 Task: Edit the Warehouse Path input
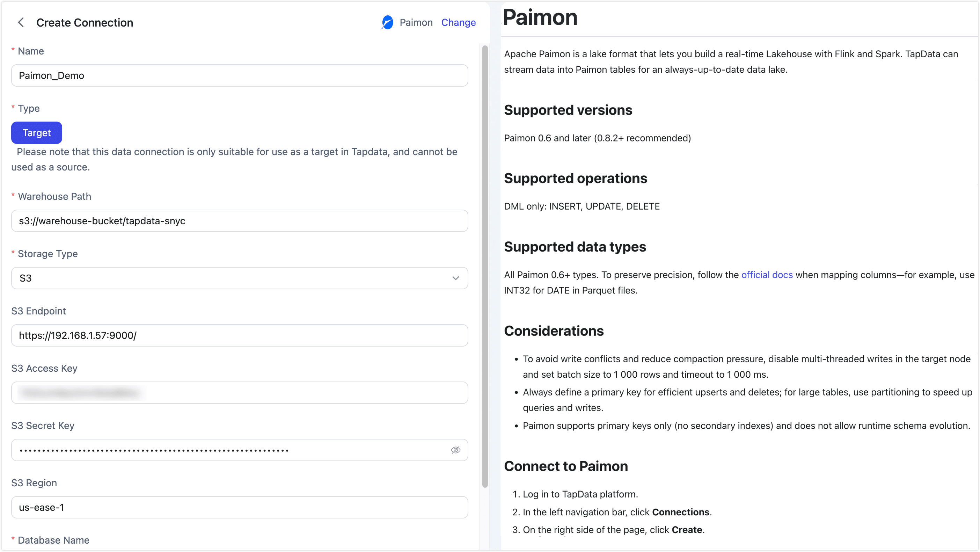(239, 221)
